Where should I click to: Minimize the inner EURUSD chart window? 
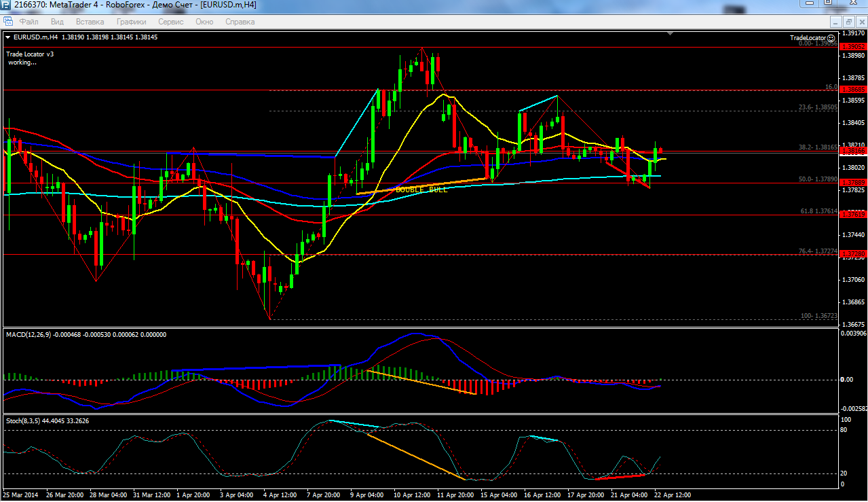[x=837, y=22]
